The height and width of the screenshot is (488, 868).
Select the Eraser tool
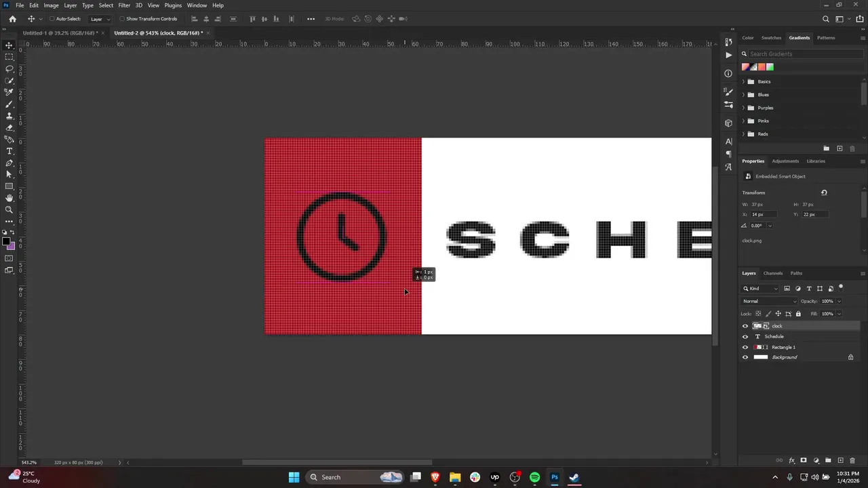[9, 127]
